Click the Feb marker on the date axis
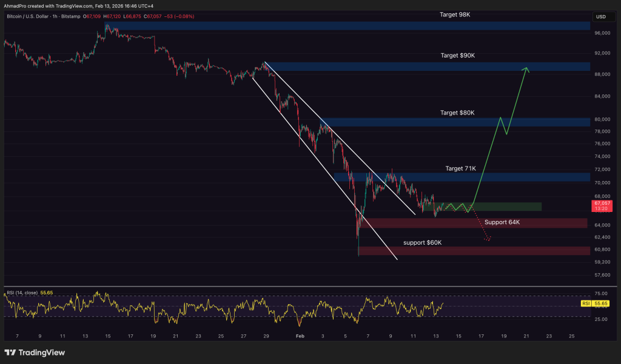This screenshot has height=364, width=621. pos(298,335)
